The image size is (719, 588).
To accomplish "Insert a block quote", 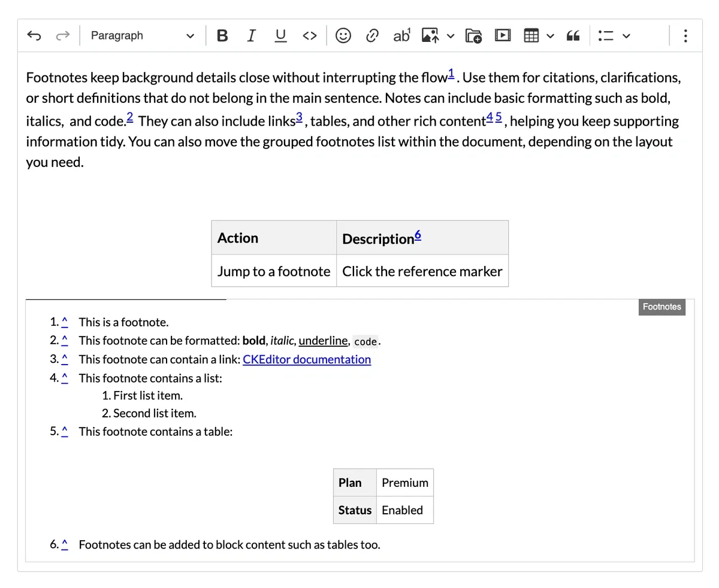I will coord(573,36).
